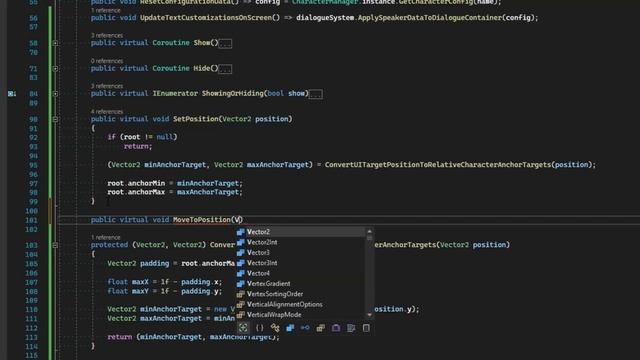Click the struct icon beside Vector2

coord(241,232)
